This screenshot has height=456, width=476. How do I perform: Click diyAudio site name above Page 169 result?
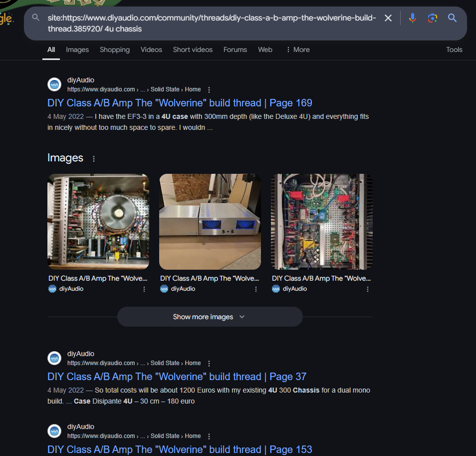click(x=81, y=80)
